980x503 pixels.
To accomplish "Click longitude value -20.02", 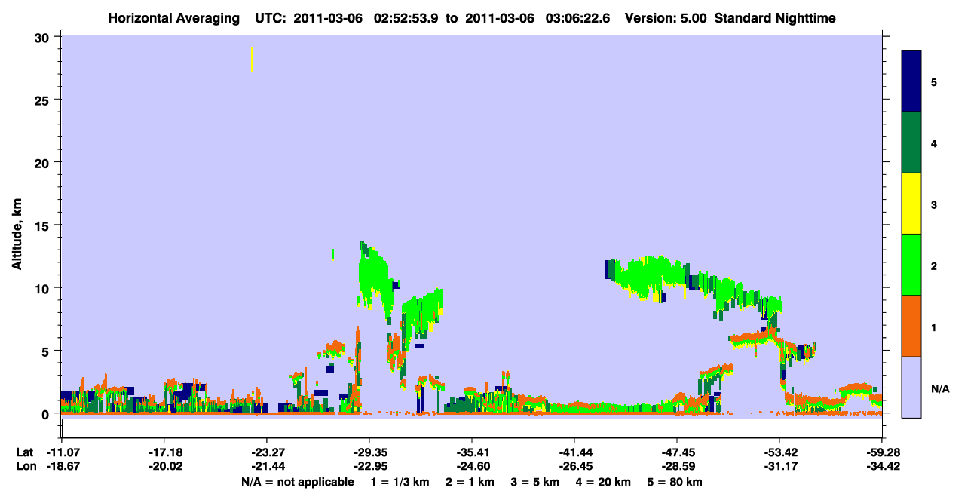I will [x=164, y=467].
